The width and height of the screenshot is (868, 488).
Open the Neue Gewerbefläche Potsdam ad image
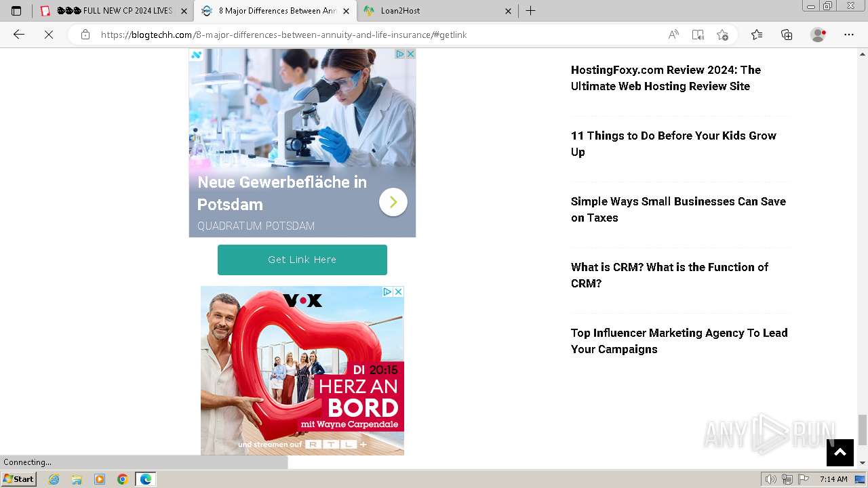coord(302,108)
